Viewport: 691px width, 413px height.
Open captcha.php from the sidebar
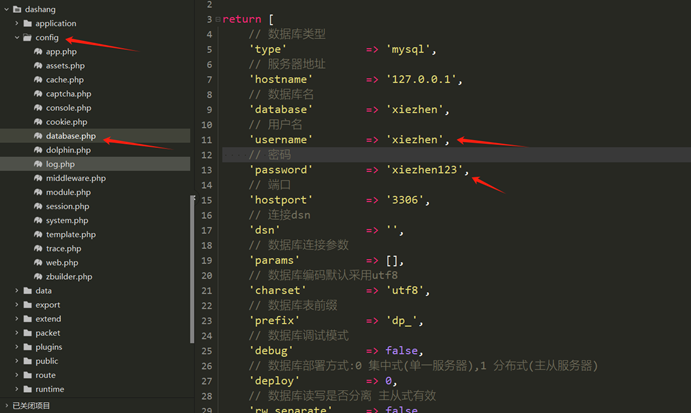click(x=68, y=94)
